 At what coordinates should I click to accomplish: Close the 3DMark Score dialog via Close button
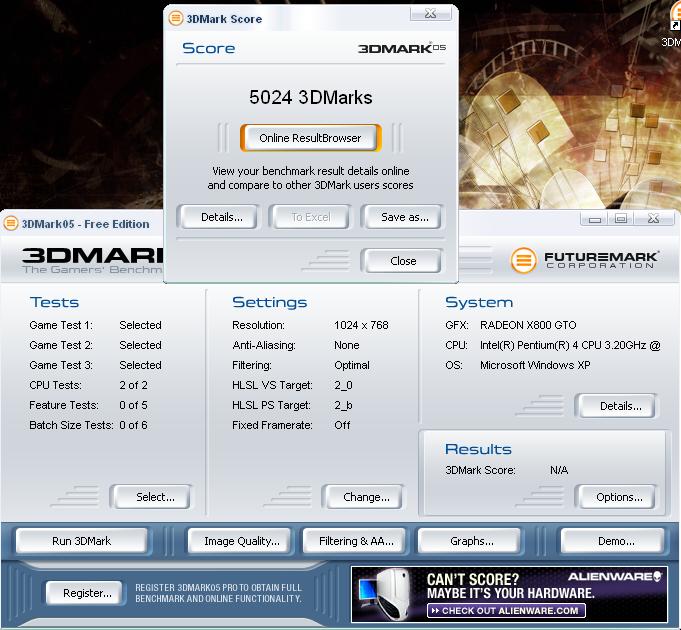tap(403, 261)
